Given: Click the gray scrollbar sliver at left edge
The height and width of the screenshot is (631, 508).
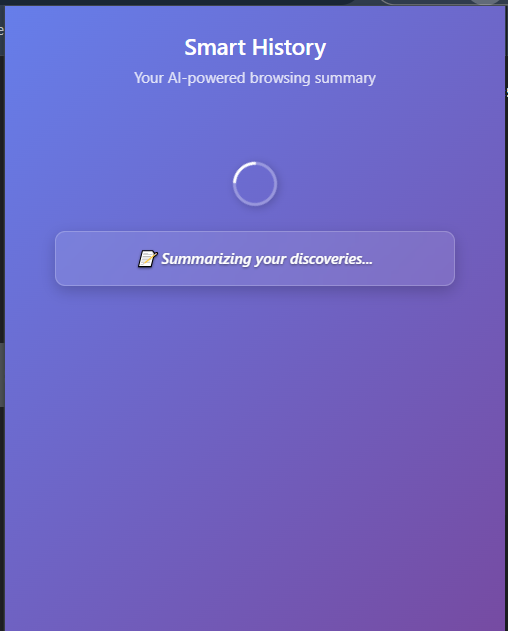Looking at the screenshot, I should tap(2, 374).
